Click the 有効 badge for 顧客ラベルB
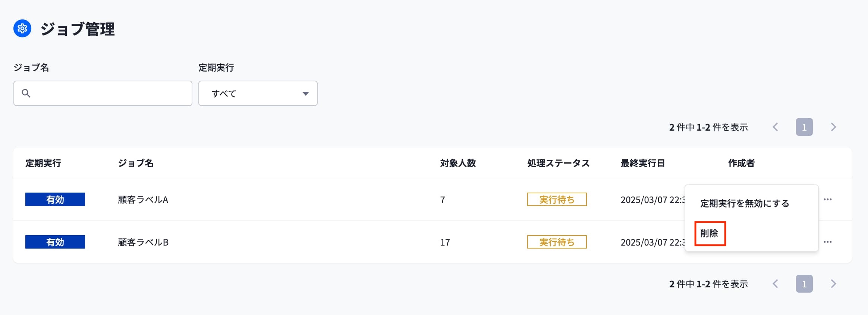The height and width of the screenshot is (315, 868). (x=55, y=242)
